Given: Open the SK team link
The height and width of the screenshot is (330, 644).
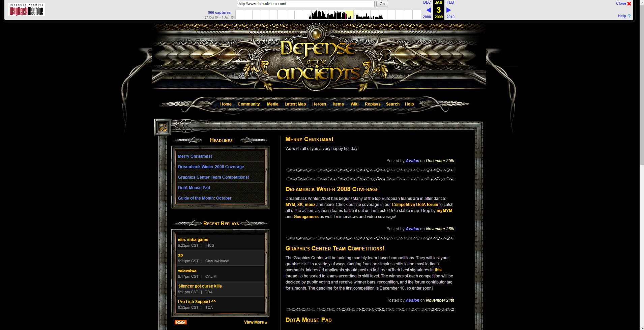Looking at the screenshot, I should (x=300, y=205).
